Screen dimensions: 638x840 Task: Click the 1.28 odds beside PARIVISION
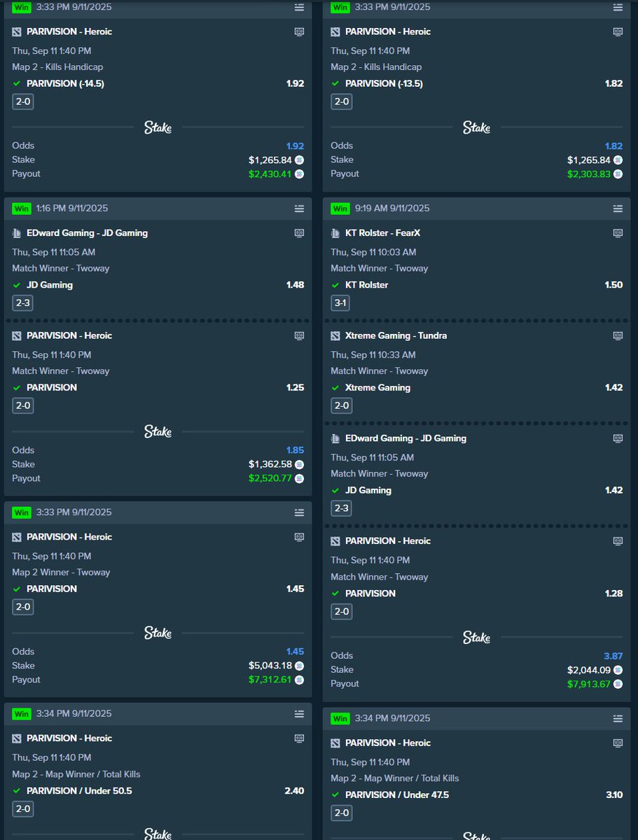[613, 594]
